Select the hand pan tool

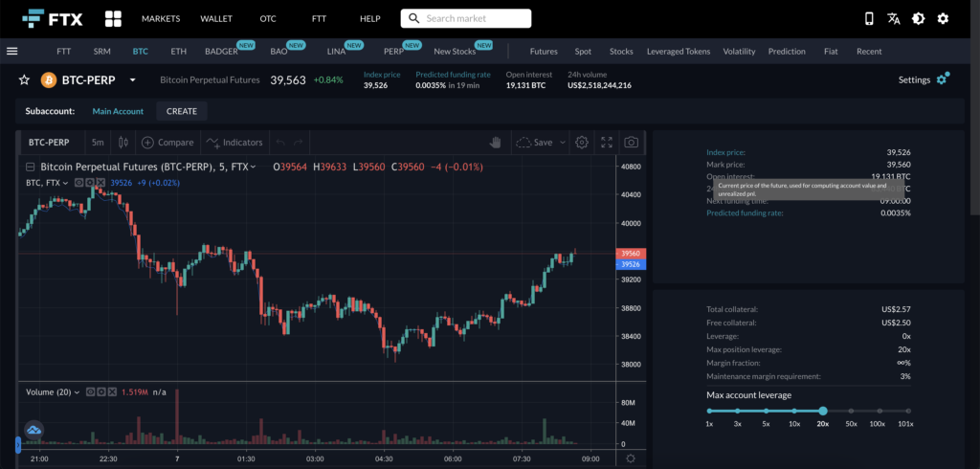coord(496,143)
